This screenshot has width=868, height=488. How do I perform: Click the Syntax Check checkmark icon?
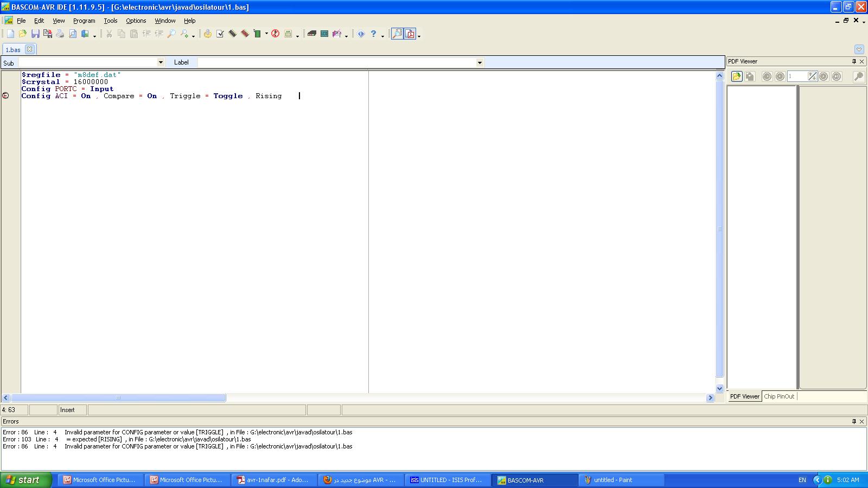(x=220, y=34)
